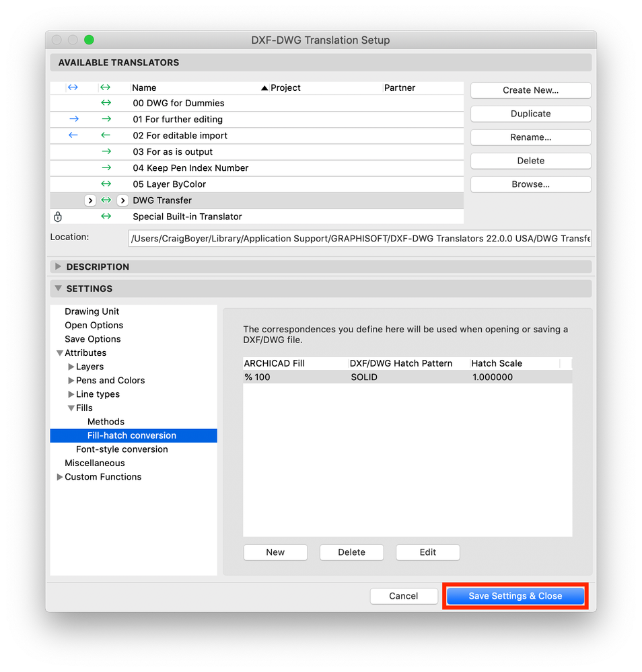The height and width of the screenshot is (672, 642).
Task: Click green export arrow for 01 For further editing
Action: coord(106,119)
